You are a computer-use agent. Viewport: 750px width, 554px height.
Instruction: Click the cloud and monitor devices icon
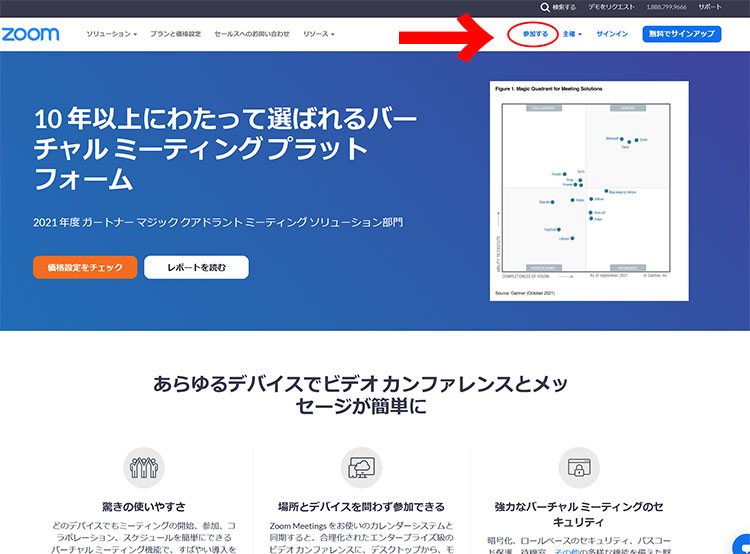tap(359, 468)
